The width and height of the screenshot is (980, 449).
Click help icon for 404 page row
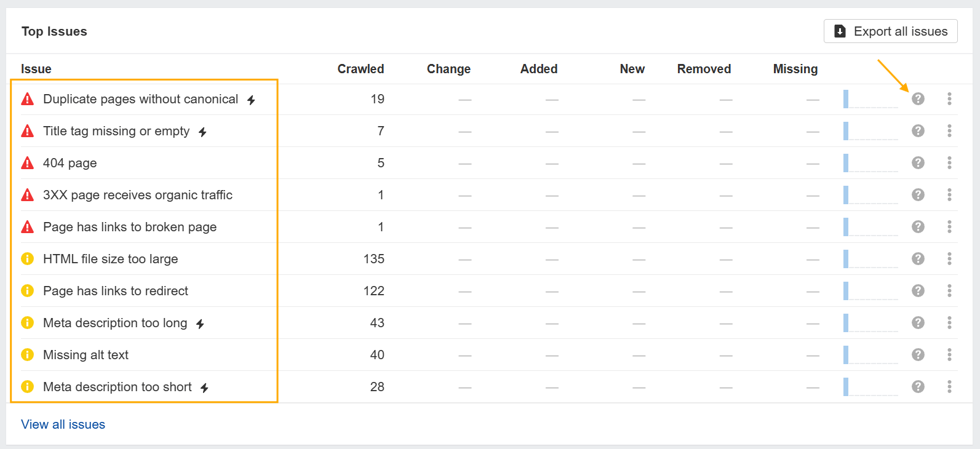[x=918, y=163]
